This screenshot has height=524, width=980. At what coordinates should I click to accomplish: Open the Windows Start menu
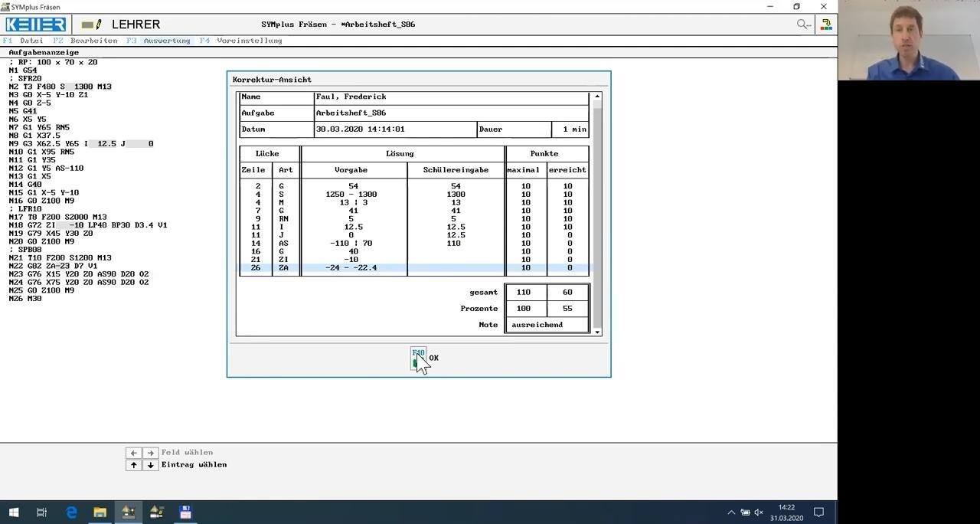[x=14, y=513]
